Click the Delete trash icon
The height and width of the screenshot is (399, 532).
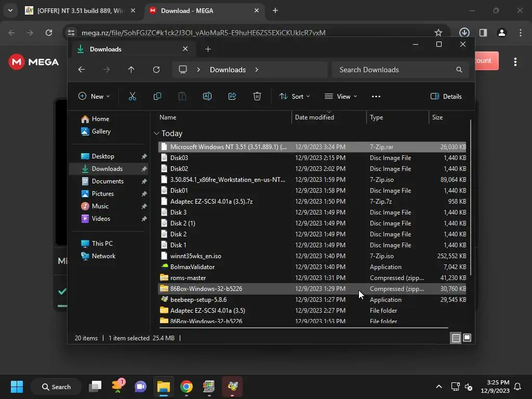pyautogui.click(x=257, y=96)
